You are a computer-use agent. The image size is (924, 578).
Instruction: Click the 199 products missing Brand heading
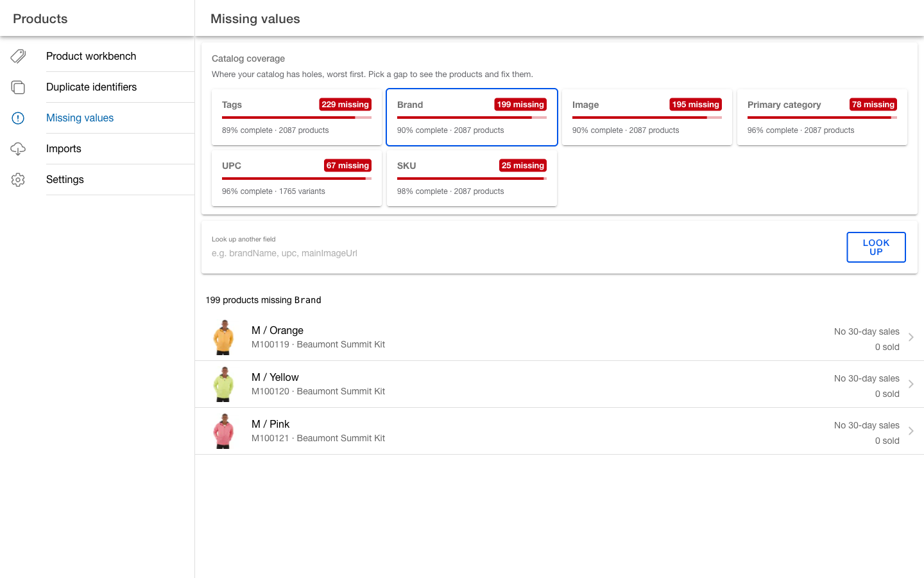263,300
